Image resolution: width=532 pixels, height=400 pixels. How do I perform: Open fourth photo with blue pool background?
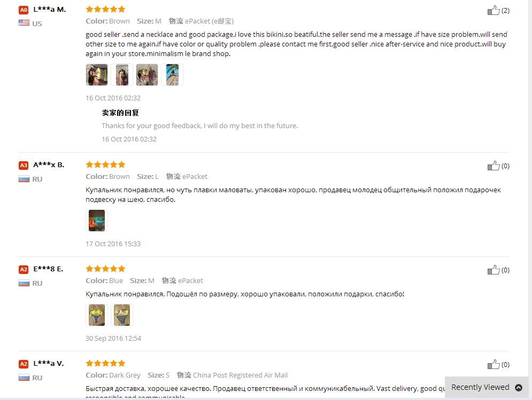pyautogui.click(x=172, y=75)
